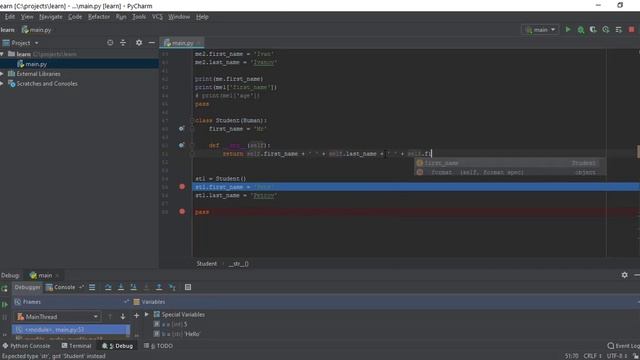Open the Code menu

tap(75, 17)
